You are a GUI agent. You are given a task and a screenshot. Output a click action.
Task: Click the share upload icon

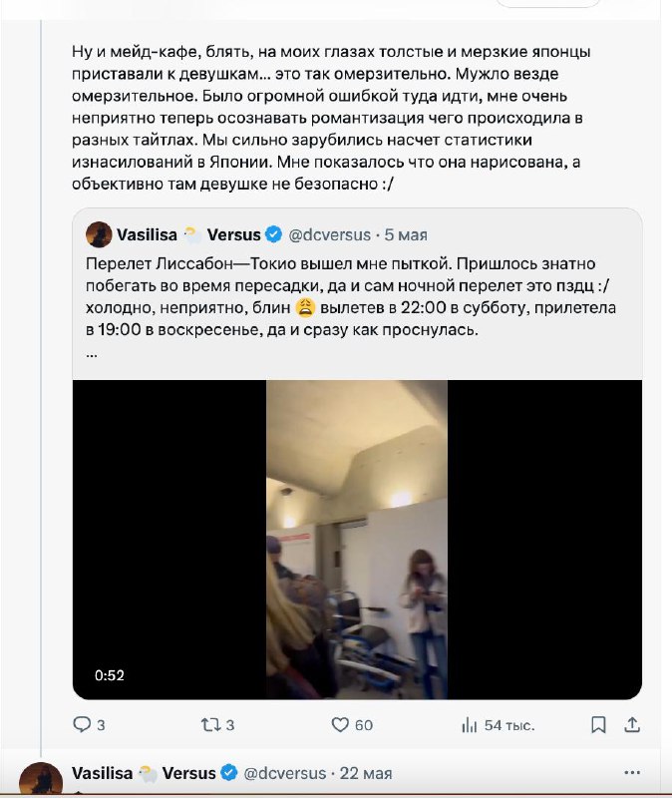[x=632, y=724]
